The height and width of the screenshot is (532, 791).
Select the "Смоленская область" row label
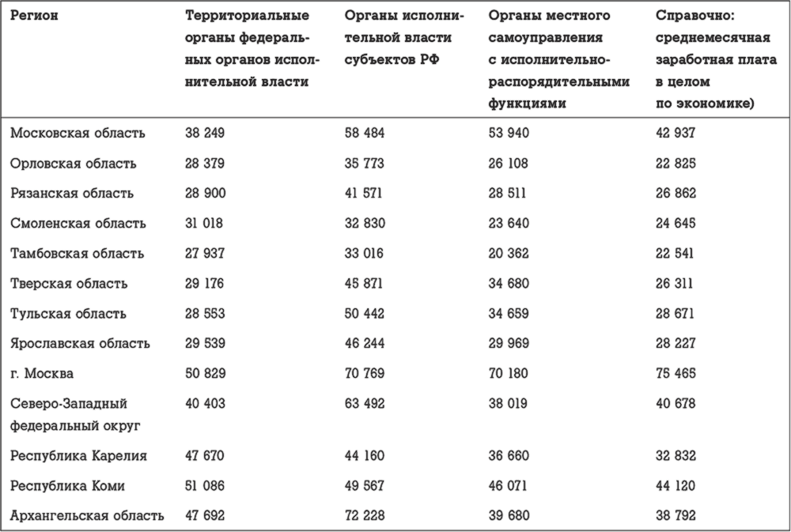click(78, 224)
